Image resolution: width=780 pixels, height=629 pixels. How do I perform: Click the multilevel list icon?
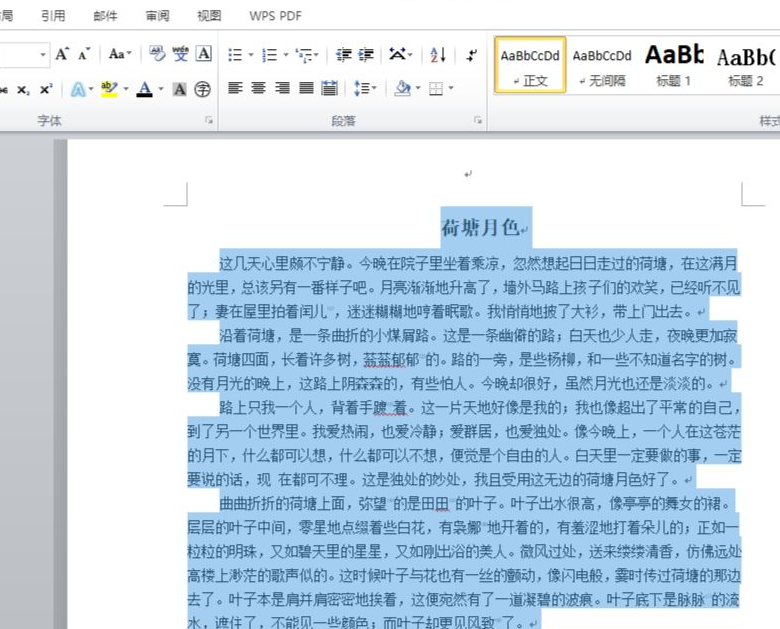pyautogui.click(x=304, y=54)
